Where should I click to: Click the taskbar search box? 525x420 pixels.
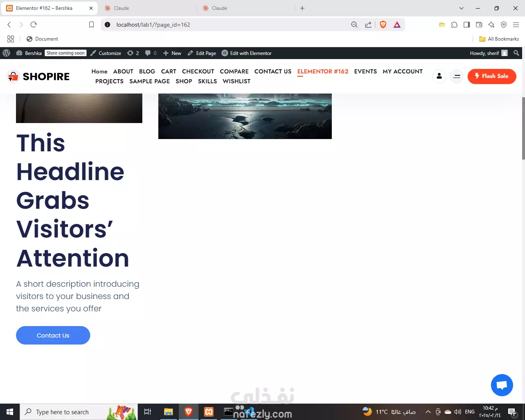point(79,412)
